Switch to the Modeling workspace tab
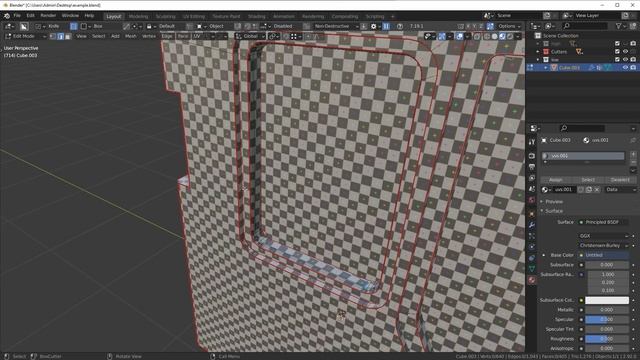This screenshot has width=640, height=360. (138, 16)
